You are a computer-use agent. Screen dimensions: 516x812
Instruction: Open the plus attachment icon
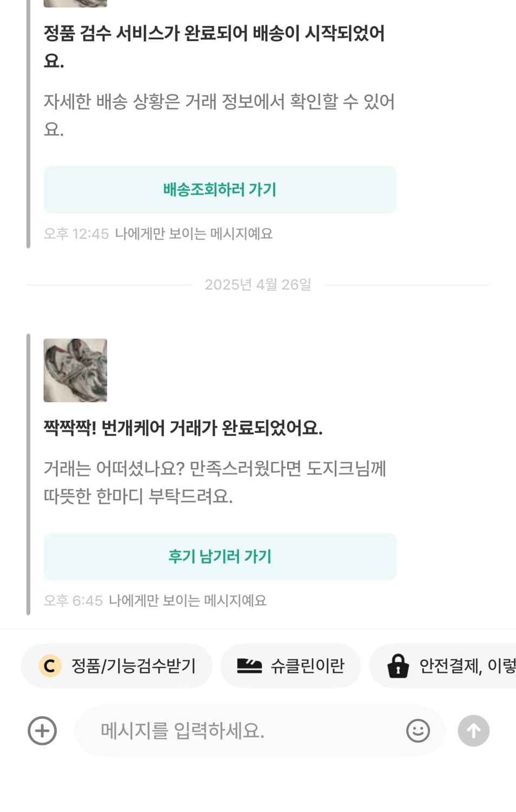tap(42, 731)
